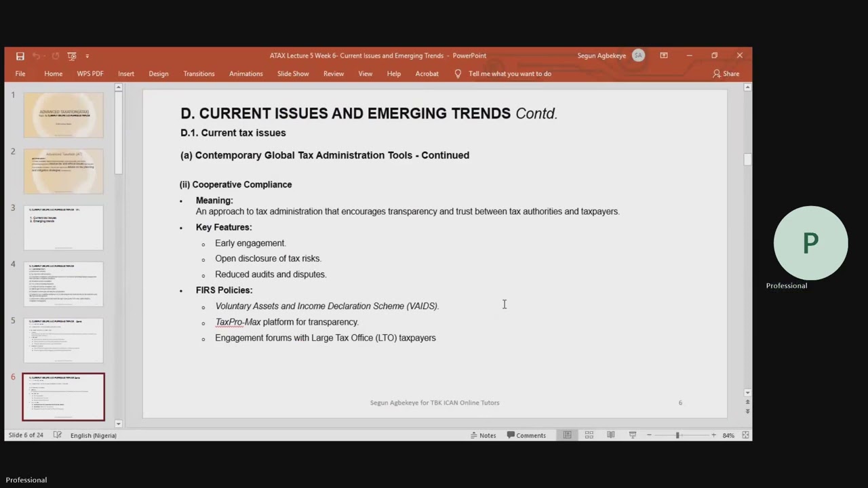Image resolution: width=868 pixels, height=488 pixels.
Task: Click the thumbnail pane scroll up arrow
Action: tap(119, 87)
